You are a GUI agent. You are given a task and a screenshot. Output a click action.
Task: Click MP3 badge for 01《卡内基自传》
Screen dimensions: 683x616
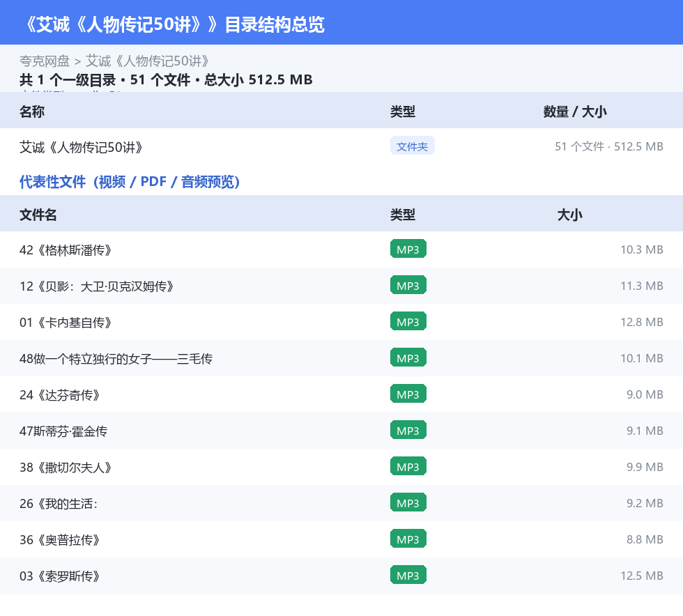click(408, 321)
